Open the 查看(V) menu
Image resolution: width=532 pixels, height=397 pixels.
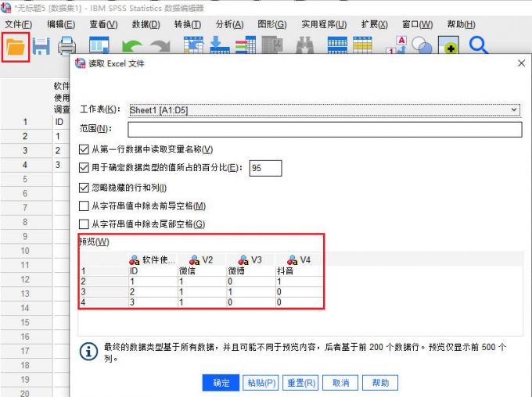[103, 24]
